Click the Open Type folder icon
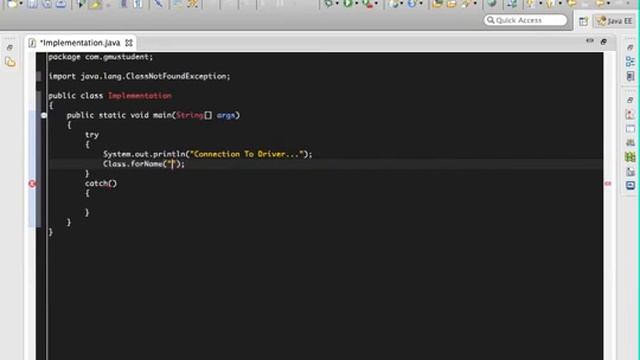The image size is (640, 360). (437, 4)
